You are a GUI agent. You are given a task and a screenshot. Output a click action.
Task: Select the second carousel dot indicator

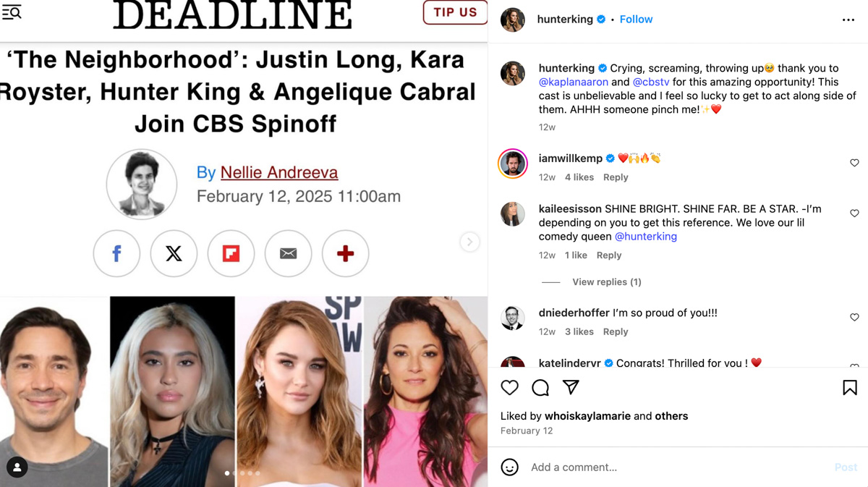tap(235, 473)
